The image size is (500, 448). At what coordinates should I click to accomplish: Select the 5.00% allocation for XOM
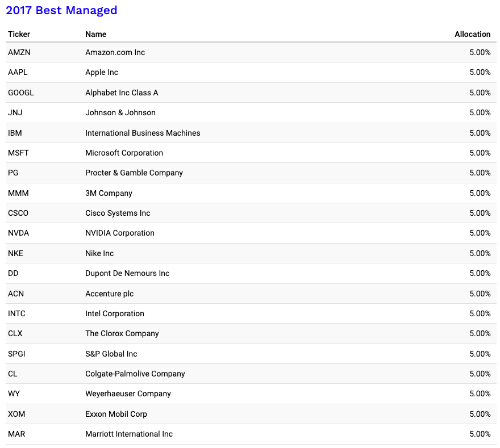point(480,414)
